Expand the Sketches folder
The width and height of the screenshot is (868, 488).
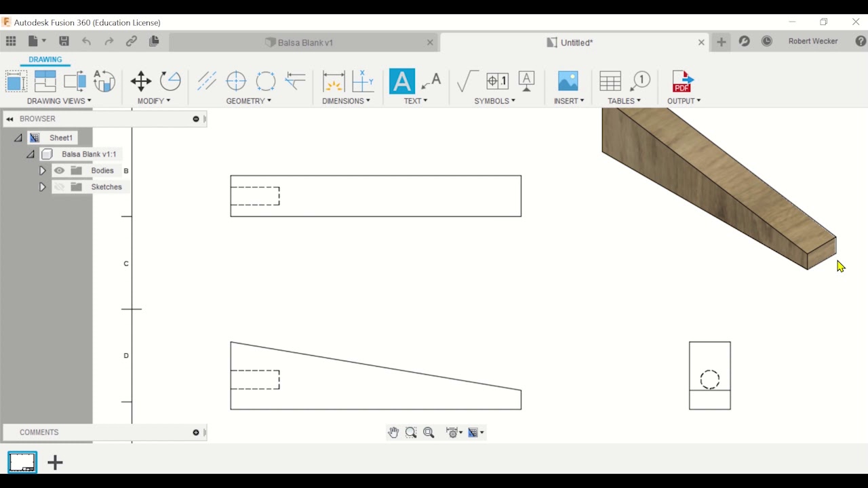42,187
